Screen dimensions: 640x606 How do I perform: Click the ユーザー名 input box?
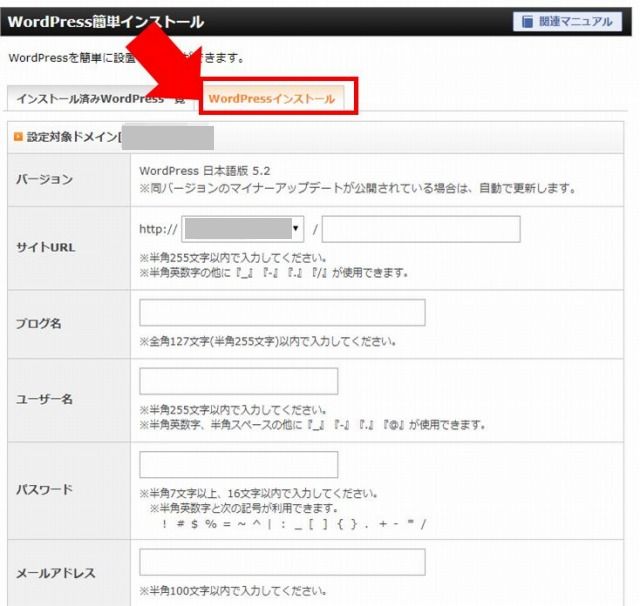pyautogui.click(x=238, y=381)
